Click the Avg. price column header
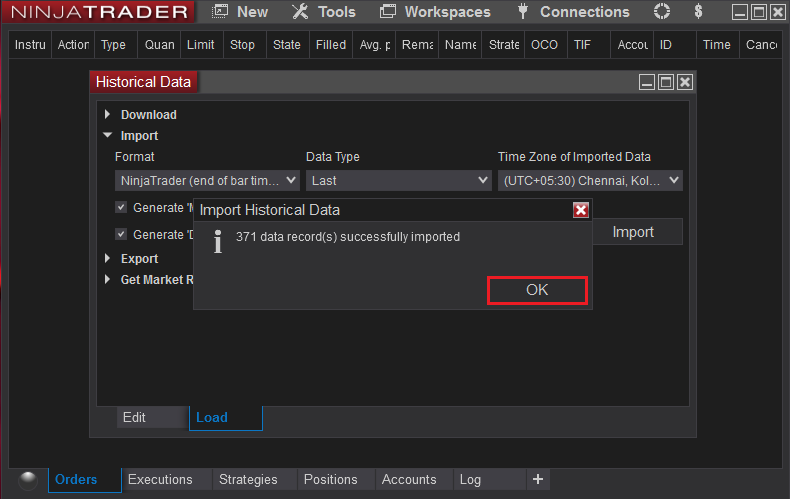This screenshot has width=790, height=499. click(x=374, y=45)
